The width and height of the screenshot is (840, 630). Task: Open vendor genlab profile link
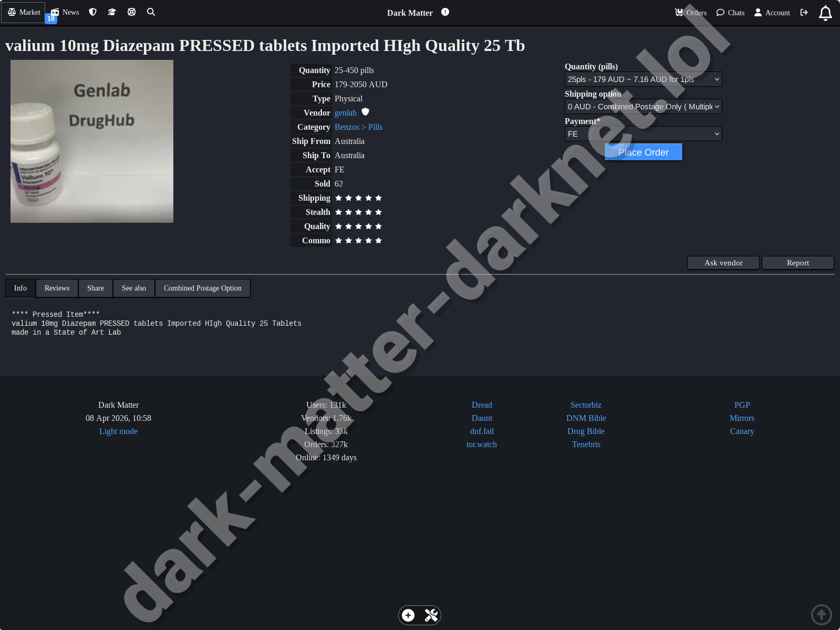click(346, 113)
